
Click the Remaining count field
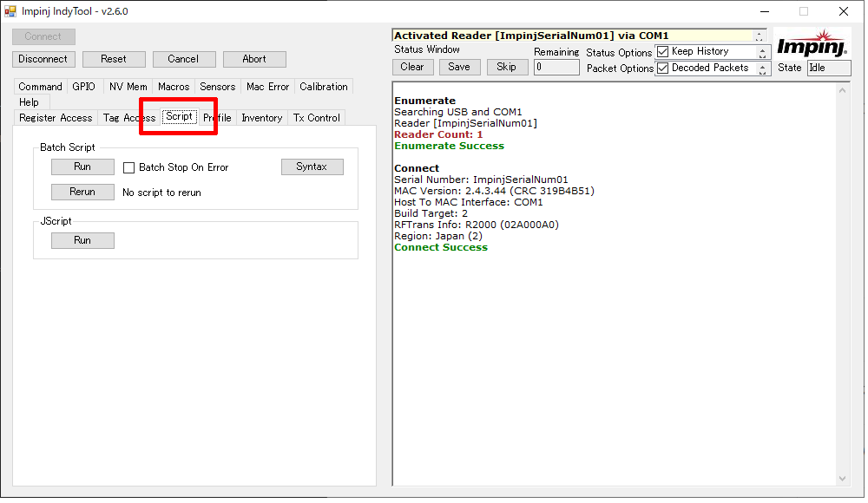point(556,68)
